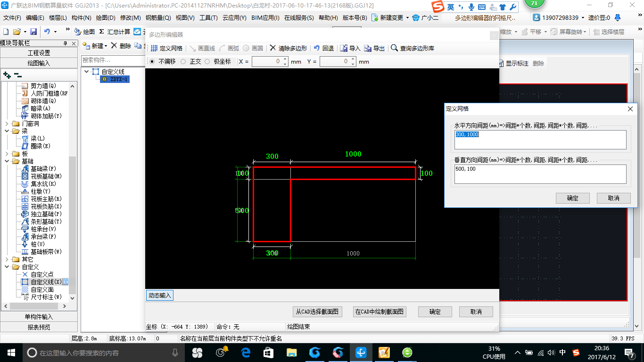This screenshot has height=362, width=644.
Task: Pin the 模块导航栏 panel
Action: point(65,43)
